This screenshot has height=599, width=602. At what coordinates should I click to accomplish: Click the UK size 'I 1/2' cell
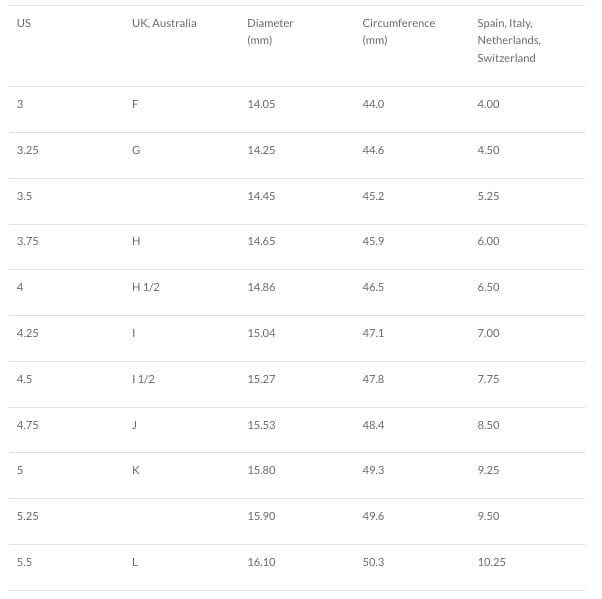(144, 379)
